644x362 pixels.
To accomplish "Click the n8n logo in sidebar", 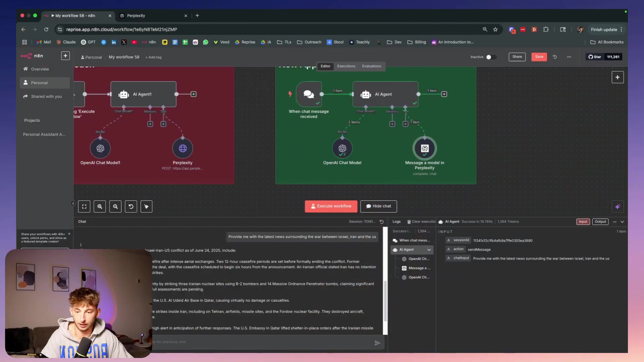I will point(32,56).
